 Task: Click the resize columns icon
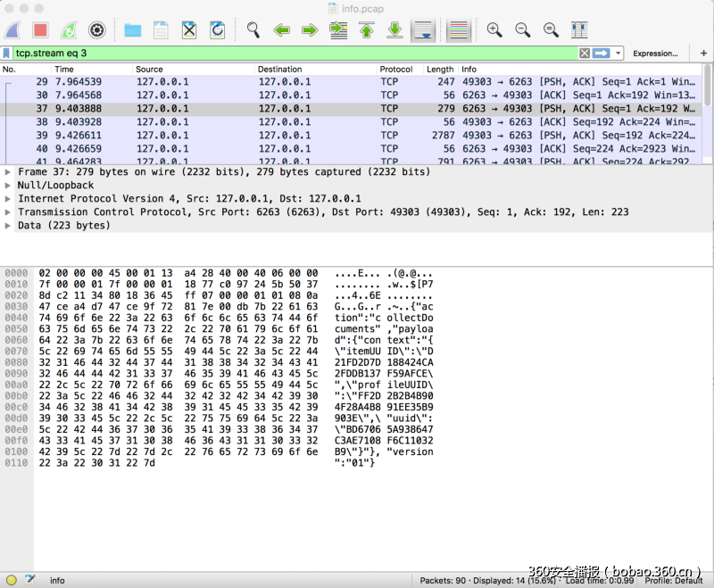[579, 30]
